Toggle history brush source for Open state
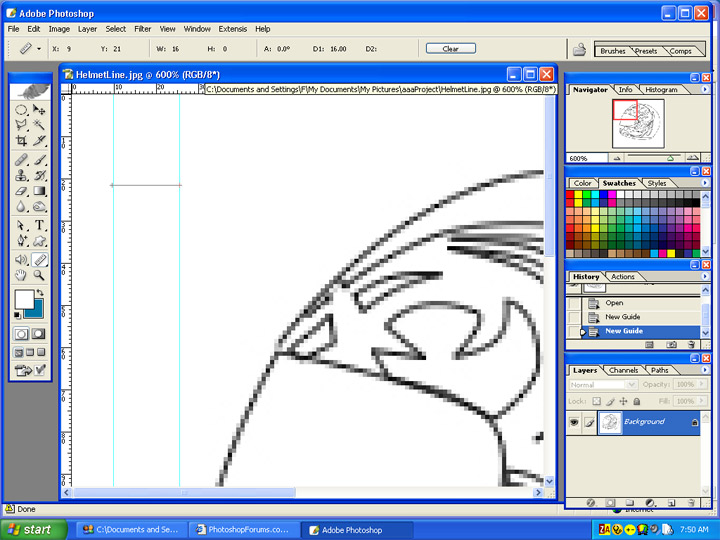 (574, 303)
